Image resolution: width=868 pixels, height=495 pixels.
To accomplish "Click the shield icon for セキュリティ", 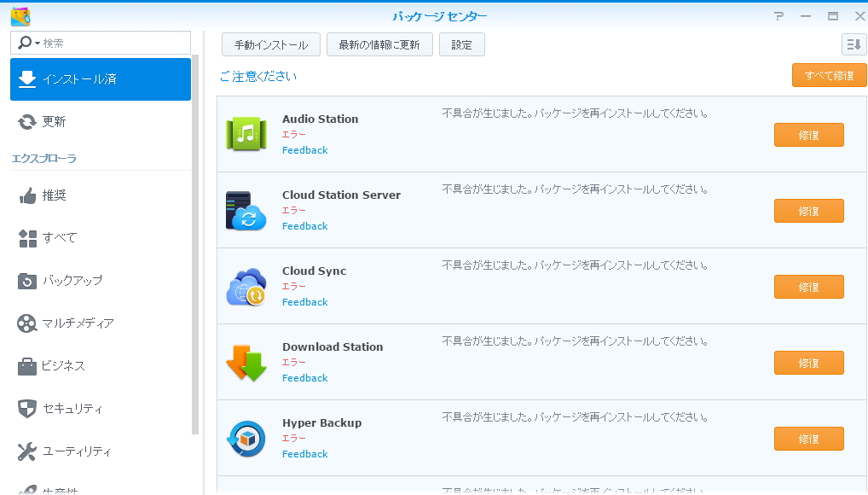I will (27, 409).
